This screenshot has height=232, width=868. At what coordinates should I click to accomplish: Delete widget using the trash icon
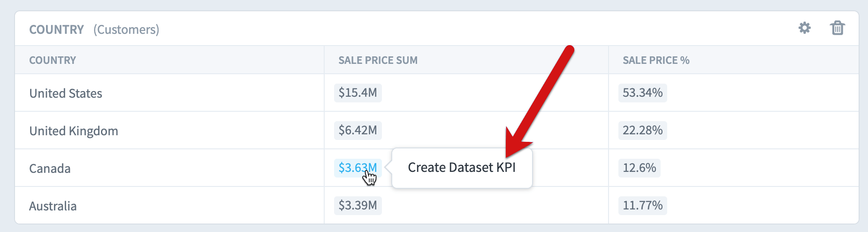[838, 28]
